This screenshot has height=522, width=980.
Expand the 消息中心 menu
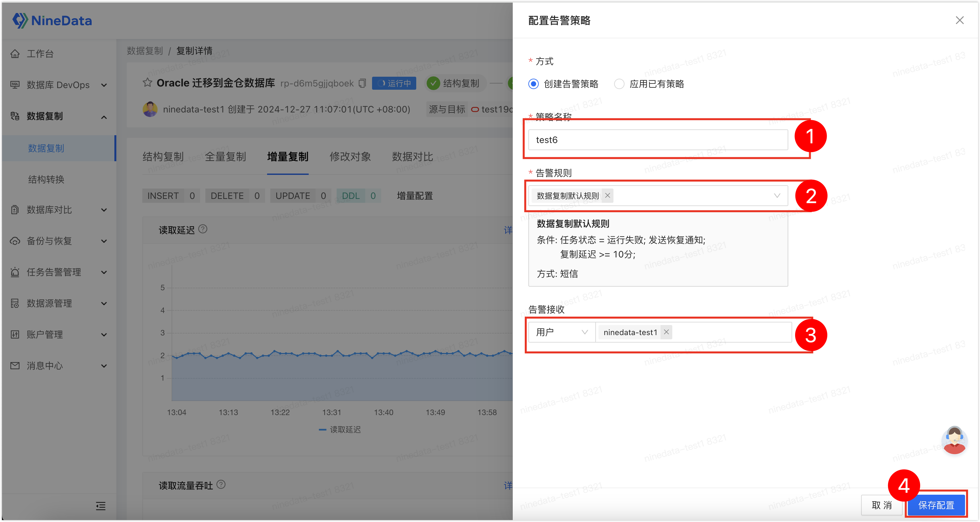coord(104,366)
